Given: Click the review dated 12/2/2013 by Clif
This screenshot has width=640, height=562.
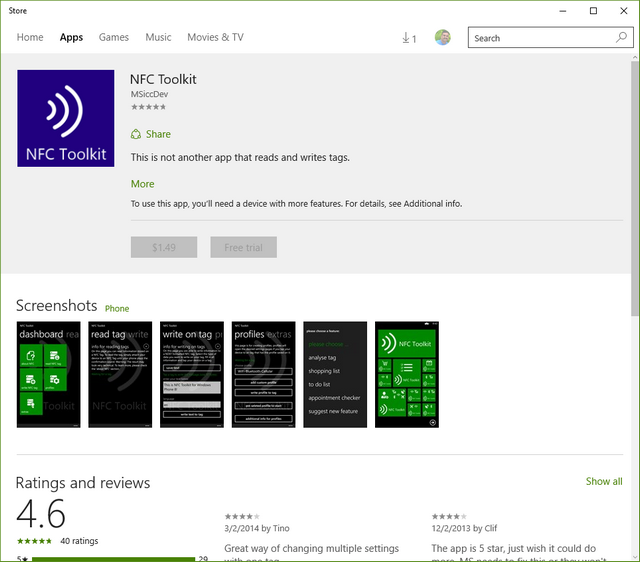Looking at the screenshot, I should click(464, 528).
